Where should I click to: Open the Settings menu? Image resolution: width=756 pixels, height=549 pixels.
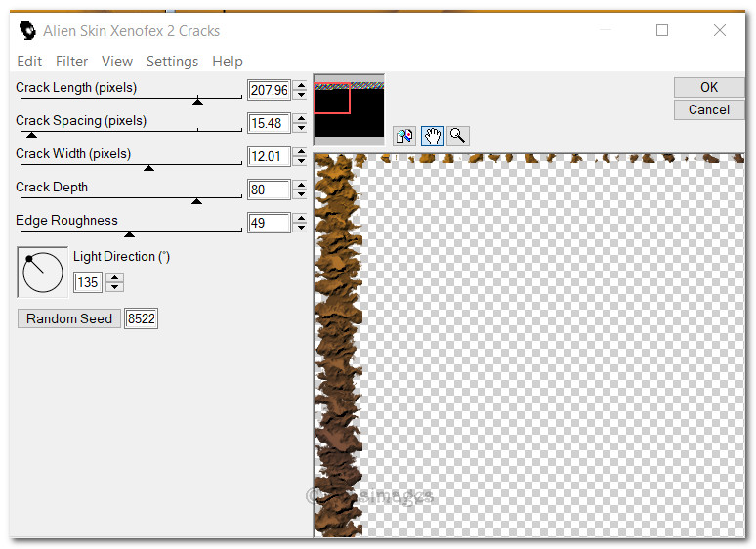[172, 62]
